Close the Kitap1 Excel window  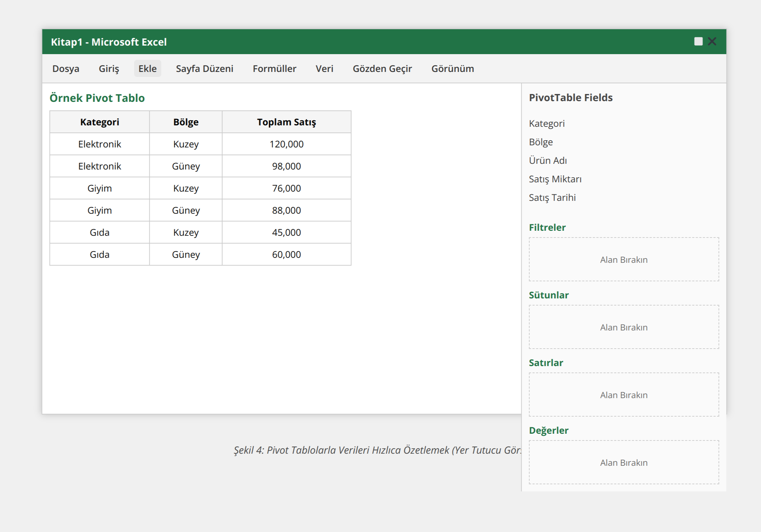[x=712, y=42]
